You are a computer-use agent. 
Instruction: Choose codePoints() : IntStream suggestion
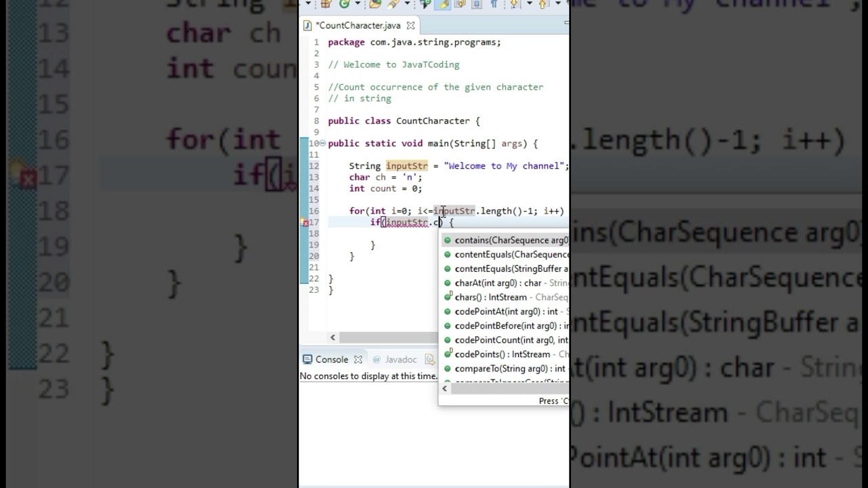point(504,354)
